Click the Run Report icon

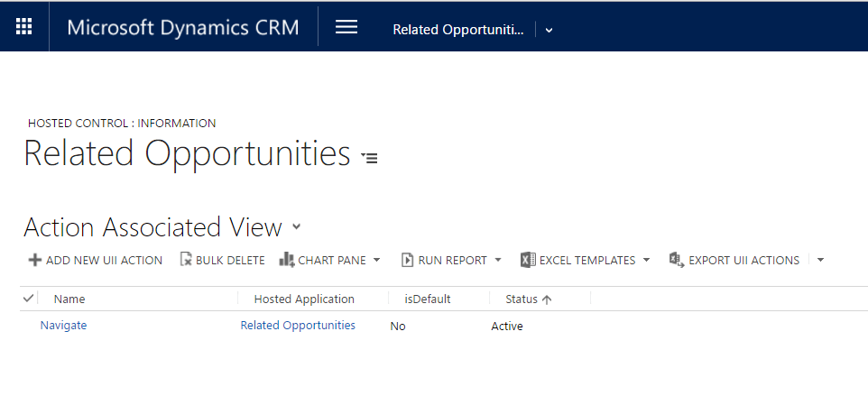pyautogui.click(x=407, y=260)
